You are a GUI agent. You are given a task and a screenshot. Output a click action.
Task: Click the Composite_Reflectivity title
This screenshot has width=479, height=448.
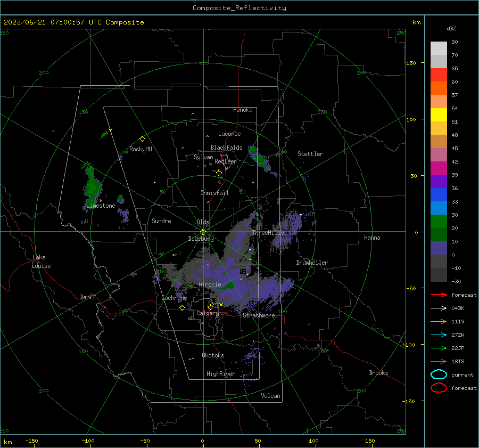tap(240, 8)
